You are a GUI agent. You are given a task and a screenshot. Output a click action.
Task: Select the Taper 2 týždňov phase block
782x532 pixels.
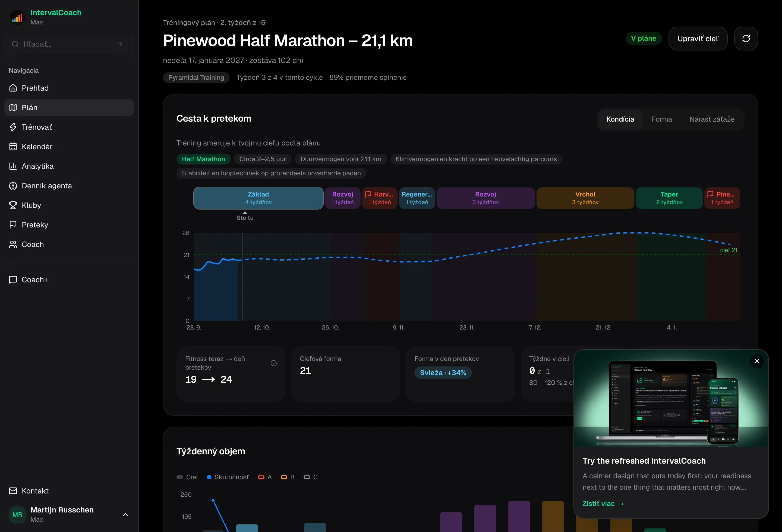point(669,198)
